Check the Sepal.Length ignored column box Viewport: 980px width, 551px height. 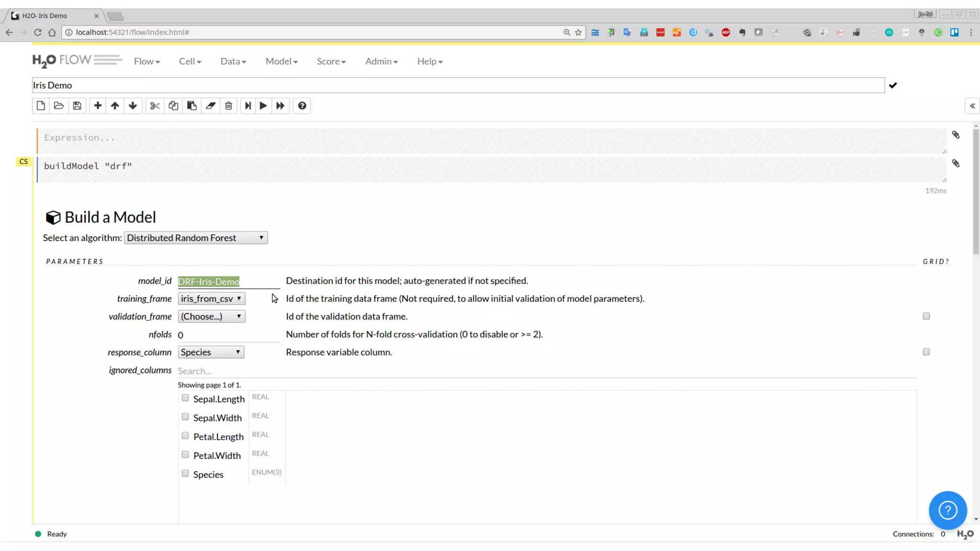click(185, 398)
